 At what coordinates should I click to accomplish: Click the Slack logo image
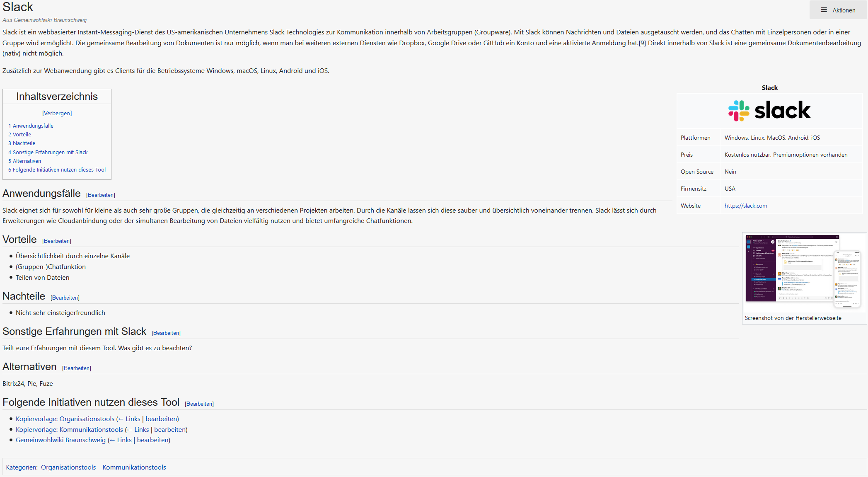point(769,111)
